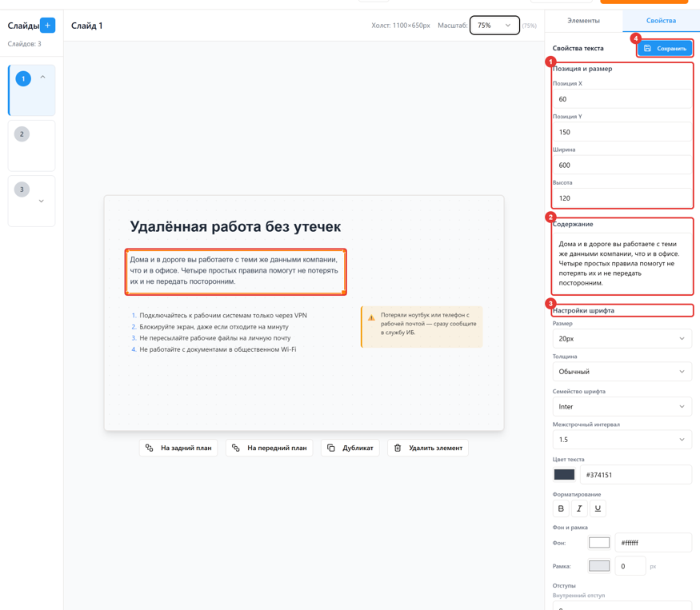Select the paragraph starting 'Дома и в дороге'
Viewport: 700px width, 610px height.
(x=236, y=271)
